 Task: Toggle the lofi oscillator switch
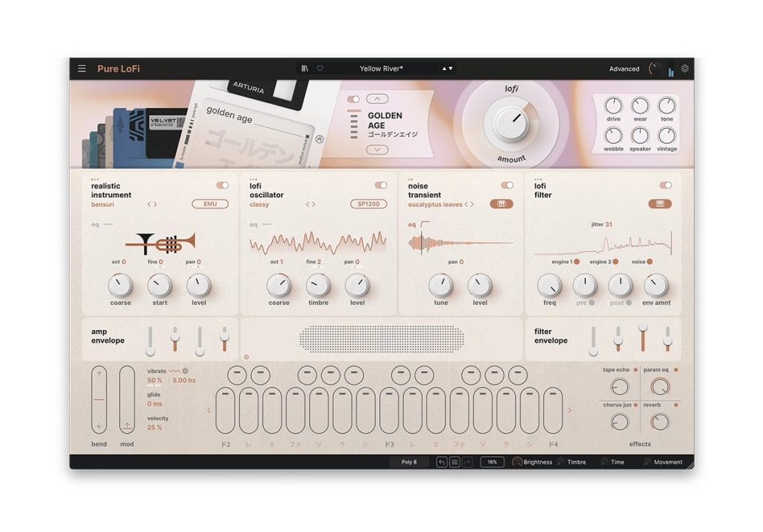[x=381, y=185]
